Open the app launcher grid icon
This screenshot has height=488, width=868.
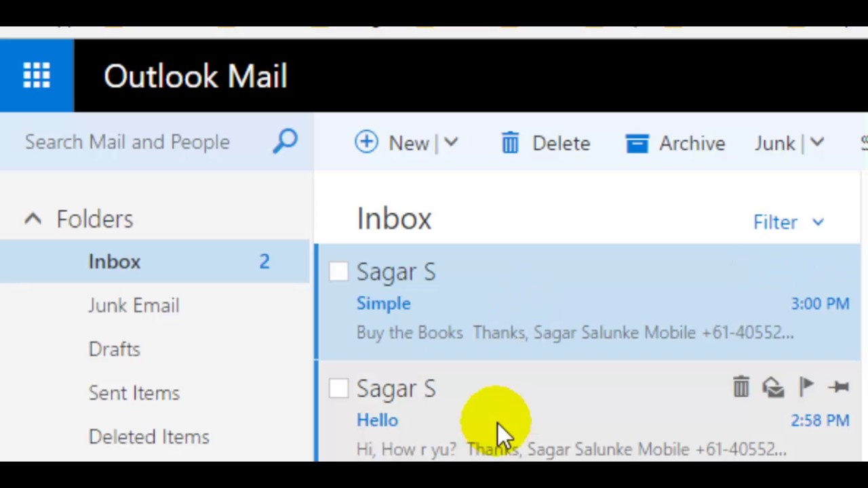point(37,75)
